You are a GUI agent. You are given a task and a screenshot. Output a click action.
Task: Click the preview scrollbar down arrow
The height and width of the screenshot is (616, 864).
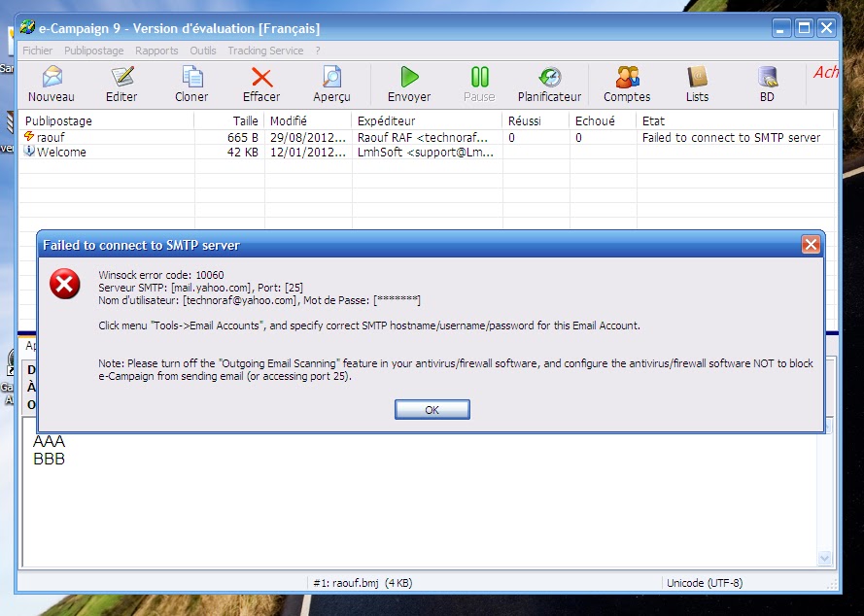[824, 558]
